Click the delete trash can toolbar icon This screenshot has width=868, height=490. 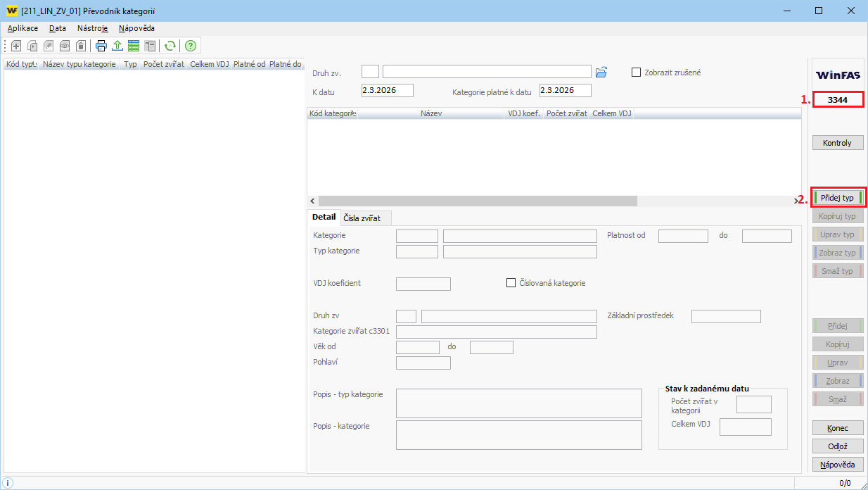81,46
